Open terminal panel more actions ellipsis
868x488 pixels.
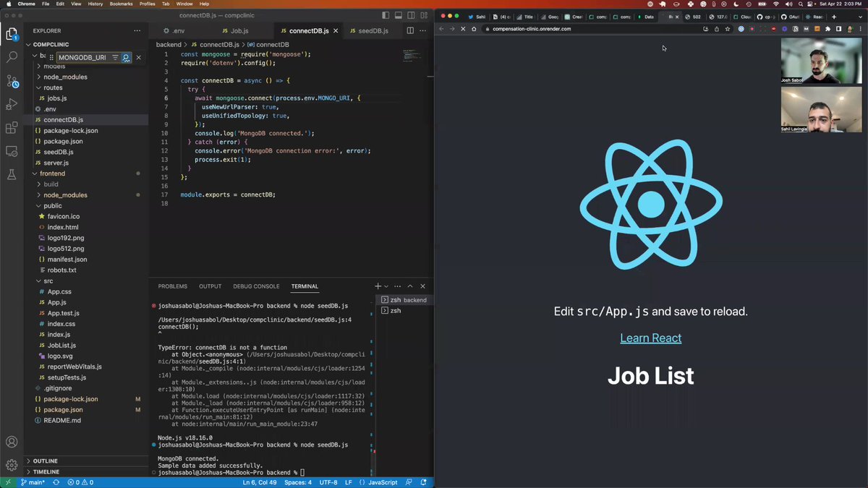pos(397,286)
